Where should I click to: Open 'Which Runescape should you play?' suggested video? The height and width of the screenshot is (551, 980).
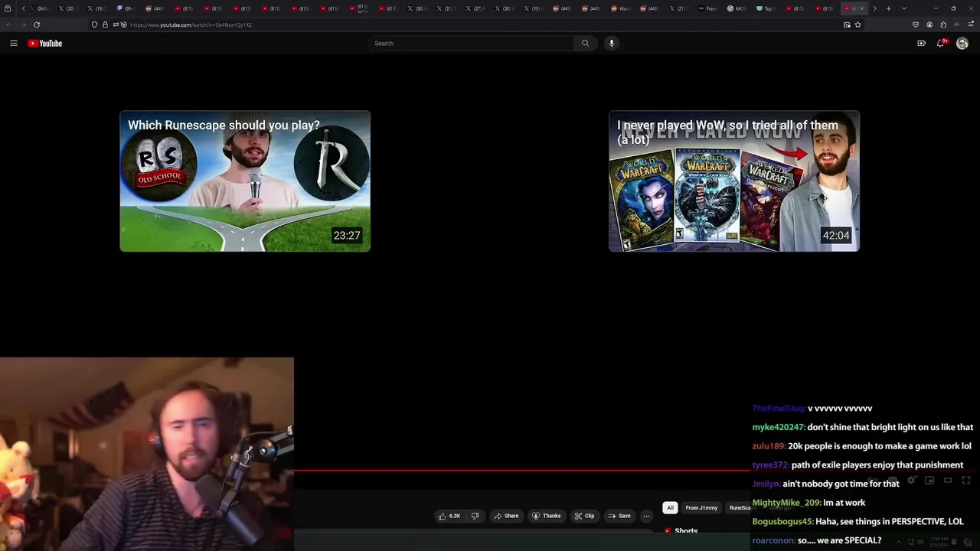[x=245, y=181]
